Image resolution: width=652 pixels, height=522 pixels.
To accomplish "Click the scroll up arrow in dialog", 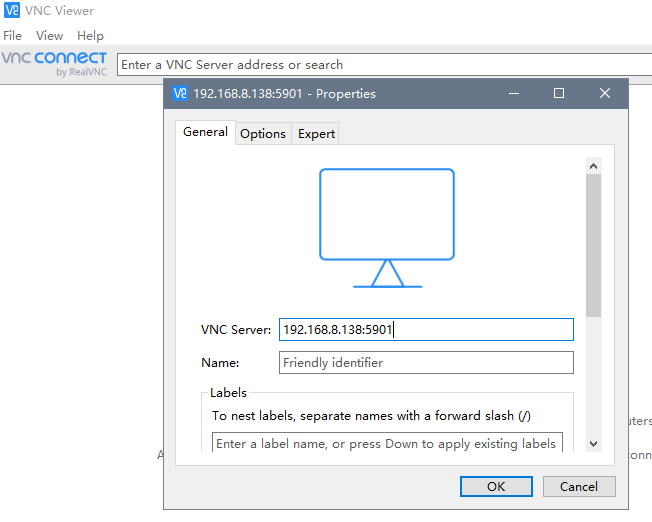I will tap(593, 166).
